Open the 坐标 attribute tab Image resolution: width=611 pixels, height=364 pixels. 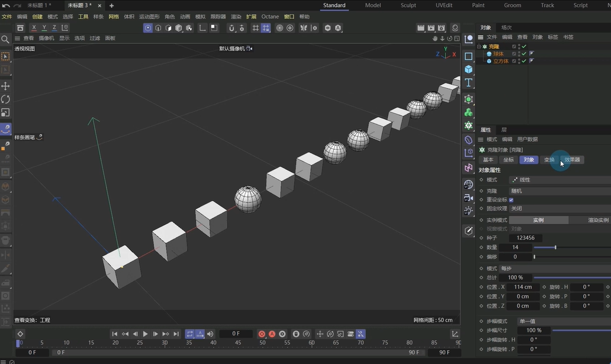tap(508, 160)
